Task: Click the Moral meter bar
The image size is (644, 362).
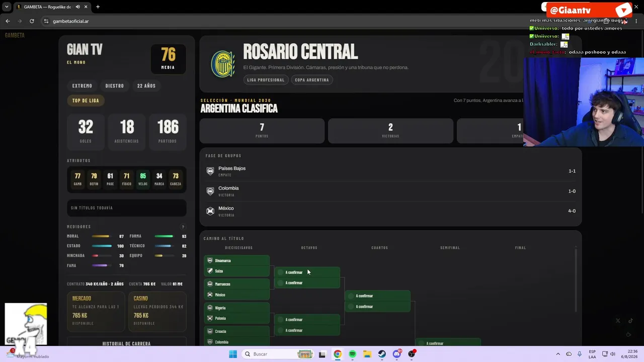Action: click(102, 236)
